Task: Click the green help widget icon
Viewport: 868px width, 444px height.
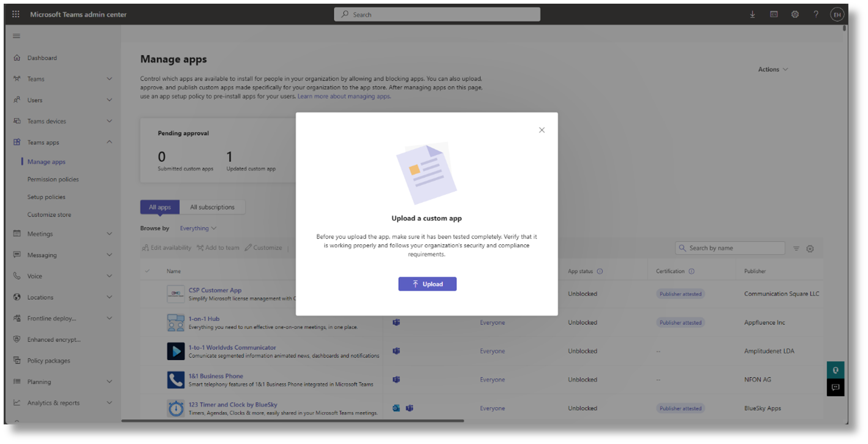Action: tap(836, 370)
